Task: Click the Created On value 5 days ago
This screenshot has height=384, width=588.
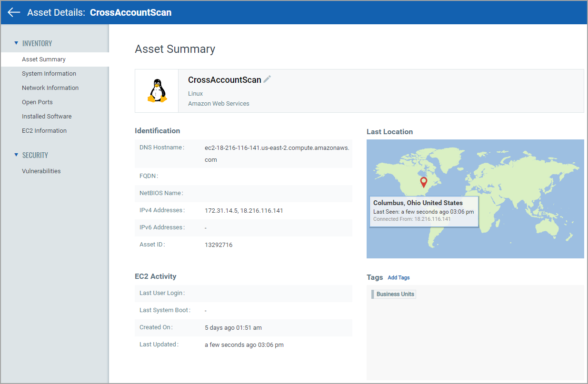Action: (233, 327)
